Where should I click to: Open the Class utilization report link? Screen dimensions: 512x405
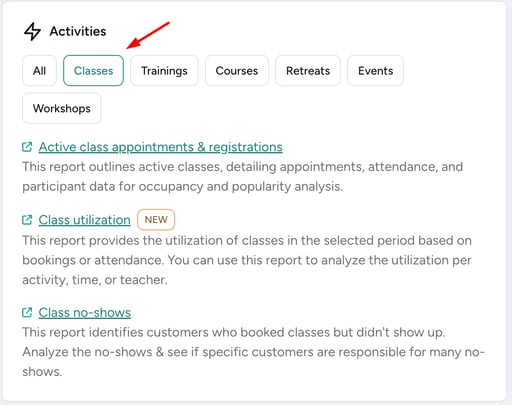84,220
